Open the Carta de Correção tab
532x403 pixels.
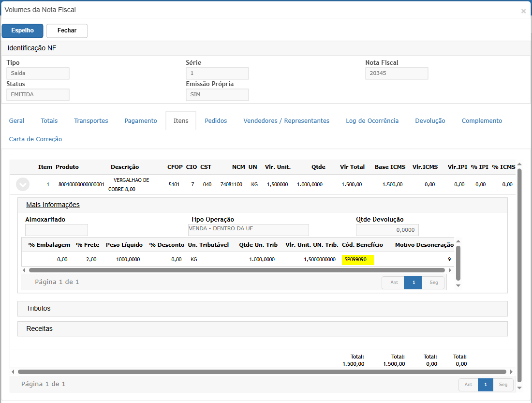point(35,139)
